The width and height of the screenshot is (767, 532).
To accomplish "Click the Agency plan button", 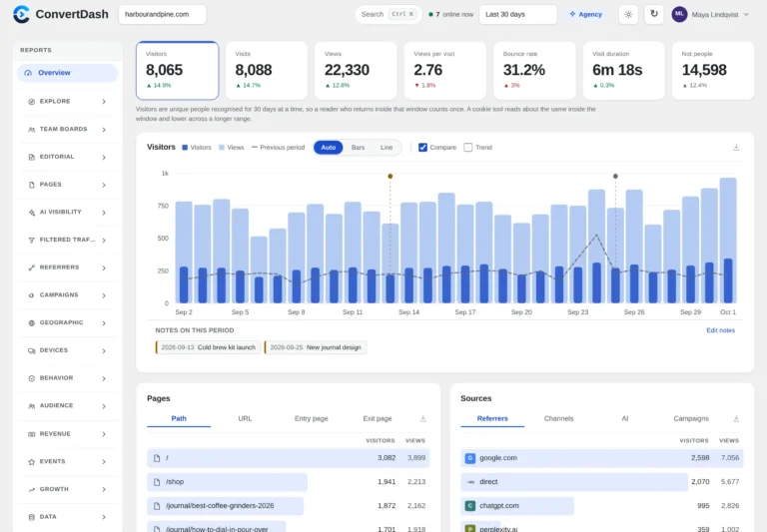I will pos(585,14).
